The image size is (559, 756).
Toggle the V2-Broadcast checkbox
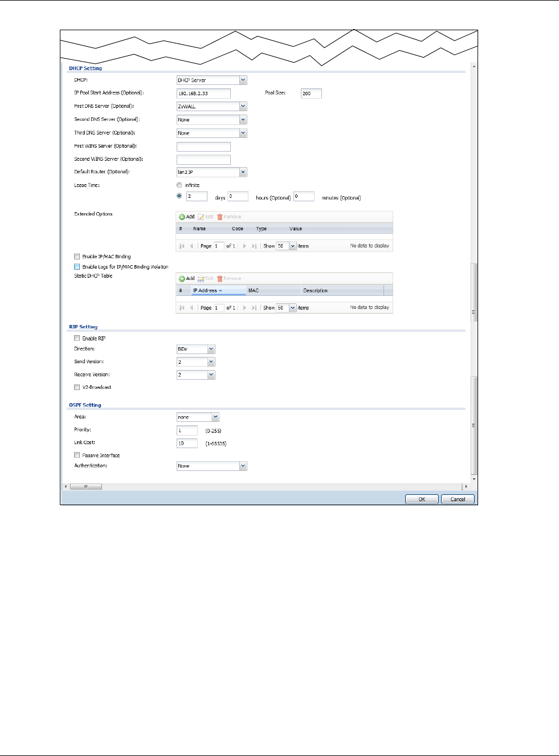pyautogui.click(x=77, y=387)
